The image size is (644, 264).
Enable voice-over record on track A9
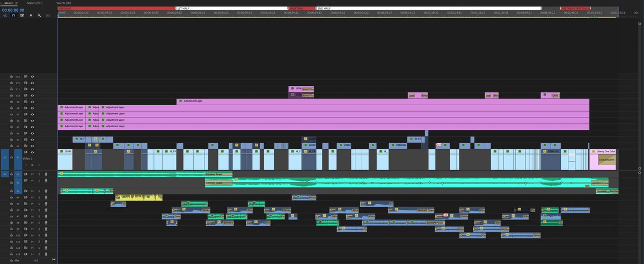click(x=46, y=229)
